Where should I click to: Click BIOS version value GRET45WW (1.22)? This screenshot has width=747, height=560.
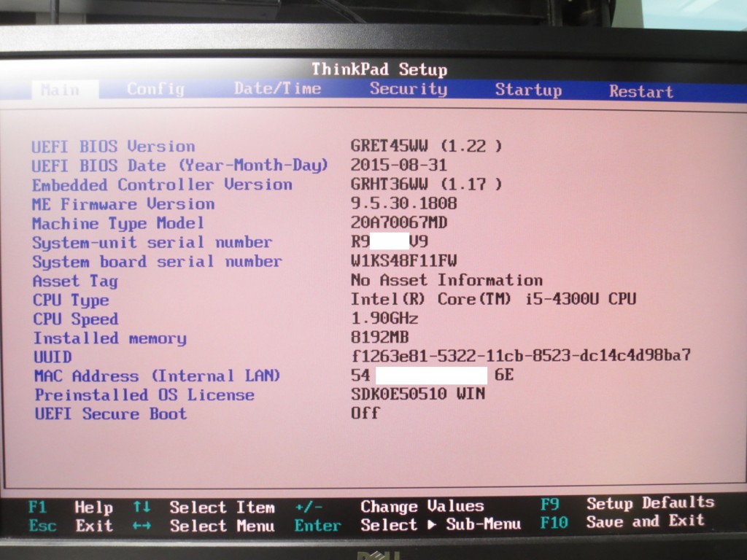point(426,146)
